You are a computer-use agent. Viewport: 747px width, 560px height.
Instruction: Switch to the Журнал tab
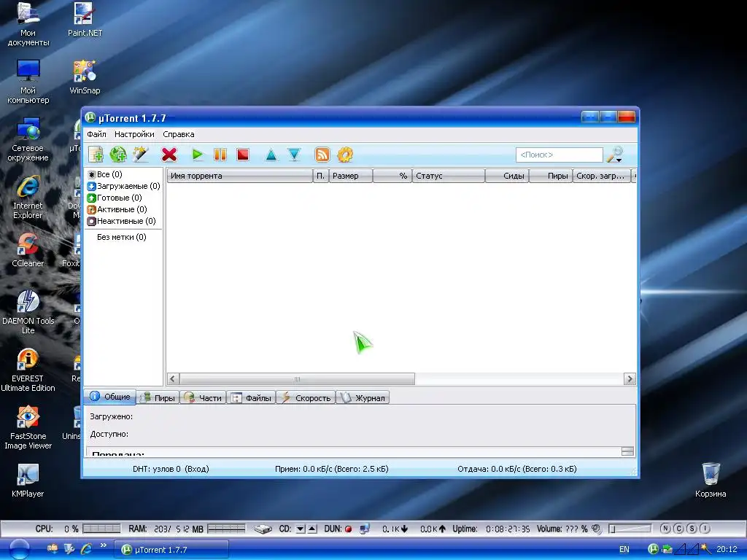[363, 397]
